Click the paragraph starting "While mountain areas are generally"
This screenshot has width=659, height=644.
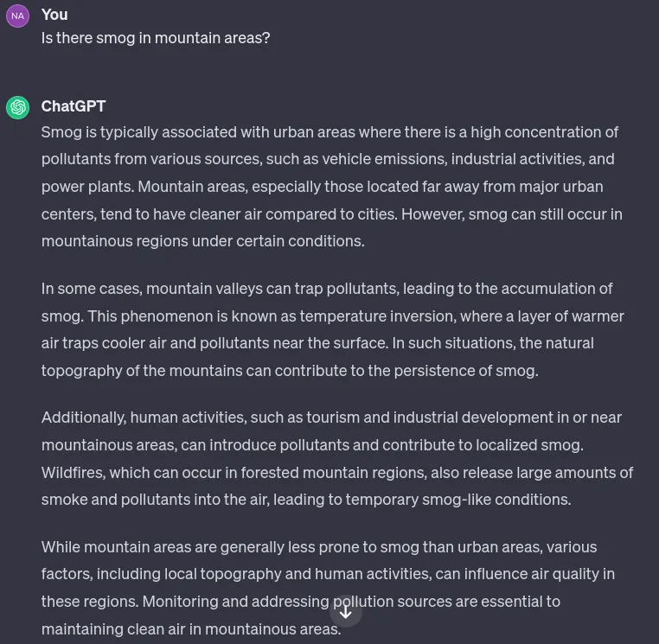pyautogui.click(x=328, y=588)
